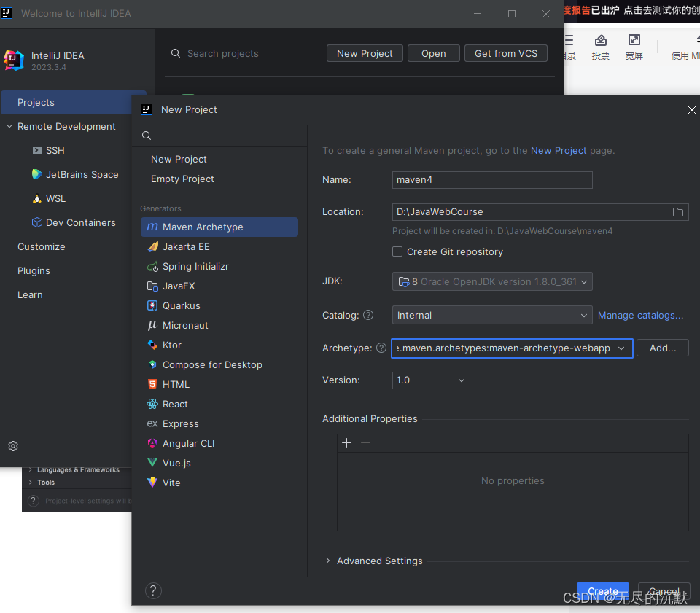700x613 pixels.
Task: Click the Cancel button
Action: click(664, 591)
